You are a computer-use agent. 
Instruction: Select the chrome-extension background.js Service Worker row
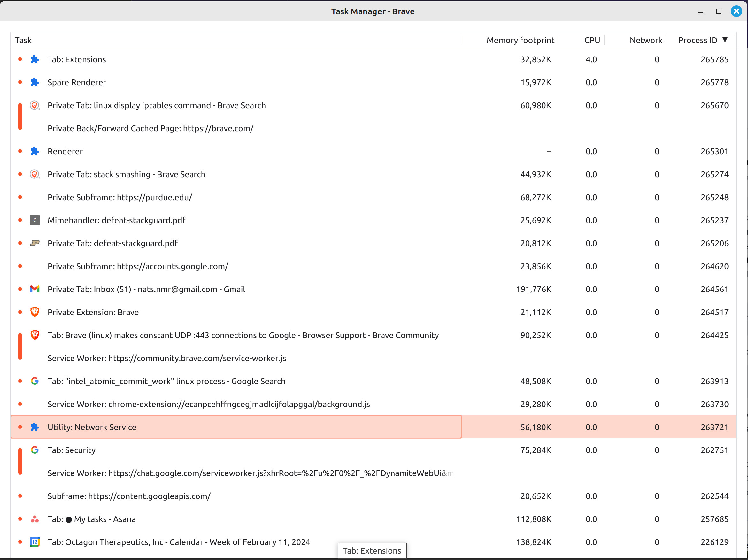(x=208, y=404)
